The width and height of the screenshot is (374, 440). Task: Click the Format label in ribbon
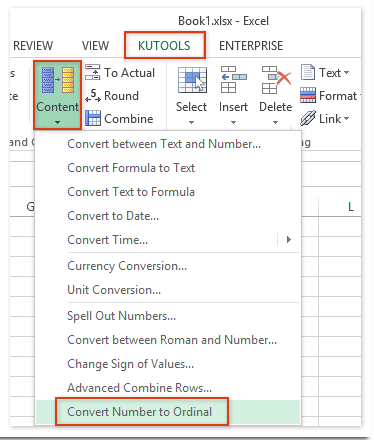tap(338, 96)
